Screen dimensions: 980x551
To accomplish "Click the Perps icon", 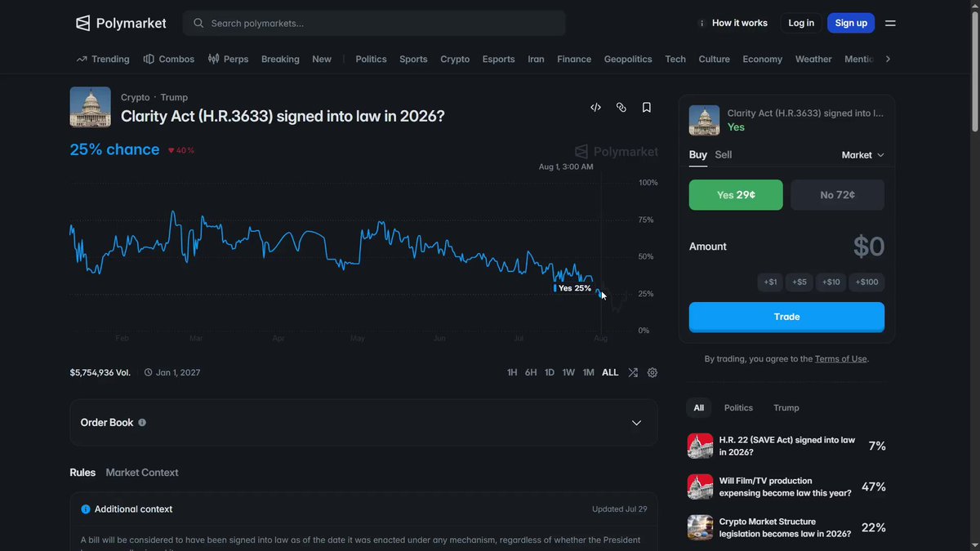I will 213,59.
